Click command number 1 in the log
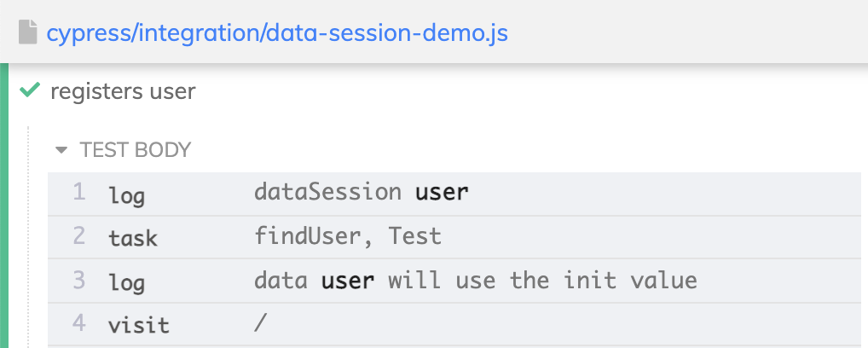The image size is (868, 348). point(79,192)
